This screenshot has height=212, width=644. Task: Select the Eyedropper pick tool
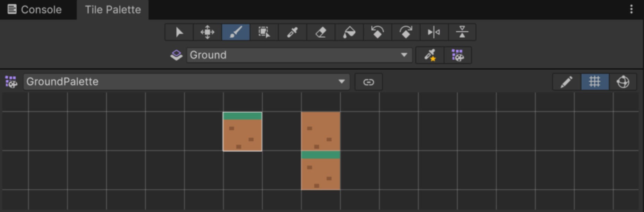pyautogui.click(x=293, y=32)
